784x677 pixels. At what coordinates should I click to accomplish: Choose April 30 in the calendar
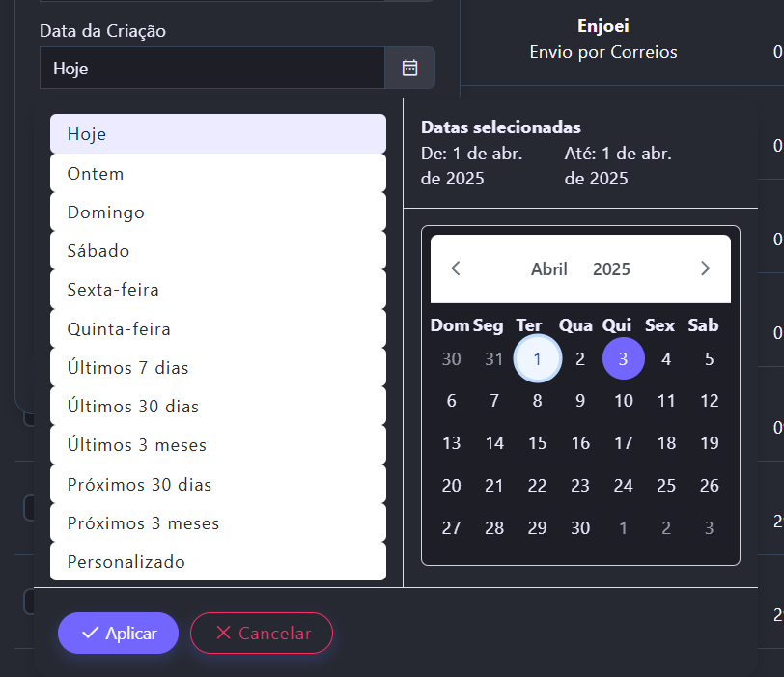580,527
